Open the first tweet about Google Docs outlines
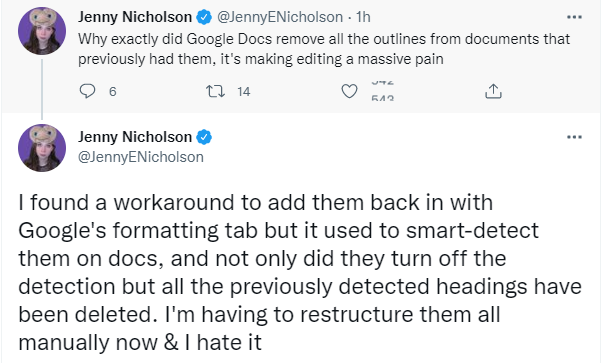The height and width of the screenshot is (363, 612). tap(324, 49)
